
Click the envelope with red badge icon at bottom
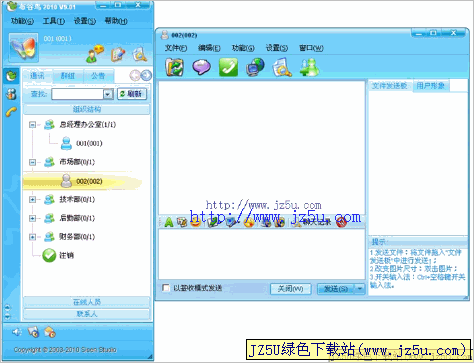click(50, 332)
